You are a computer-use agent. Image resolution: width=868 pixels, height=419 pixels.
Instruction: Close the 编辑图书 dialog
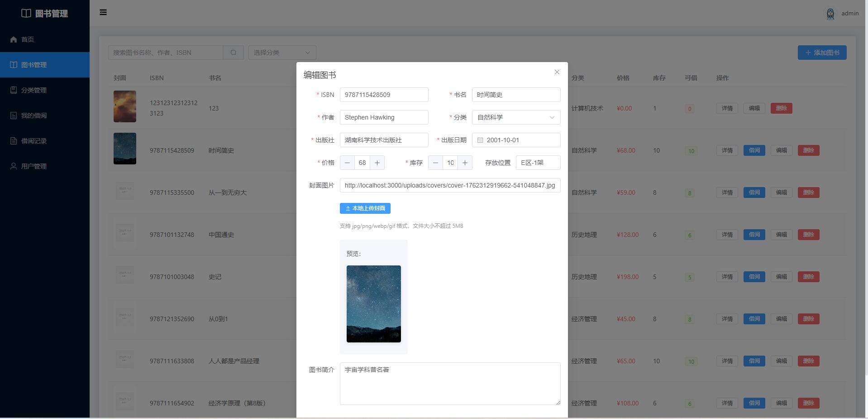point(557,72)
